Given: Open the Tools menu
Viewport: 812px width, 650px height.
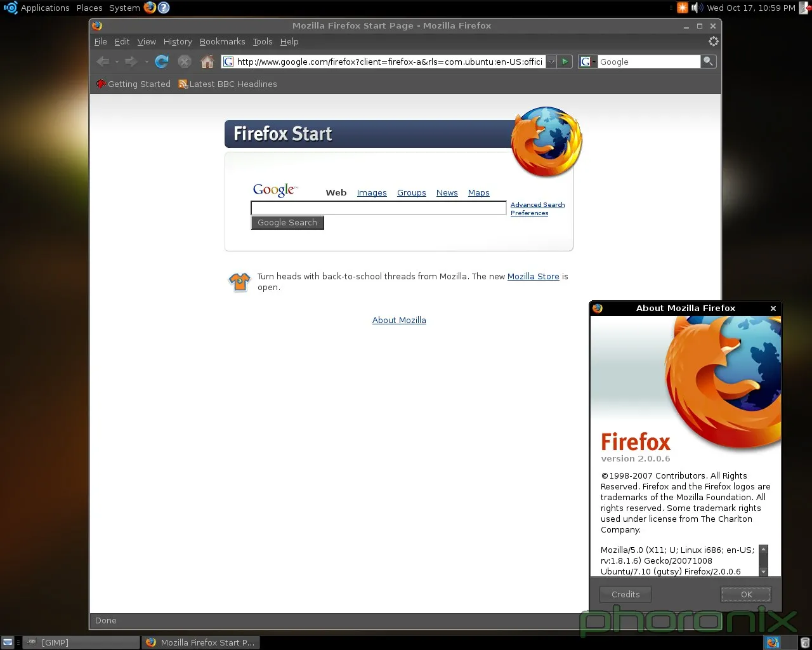Looking at the screenshot, I should click(263, 41).
